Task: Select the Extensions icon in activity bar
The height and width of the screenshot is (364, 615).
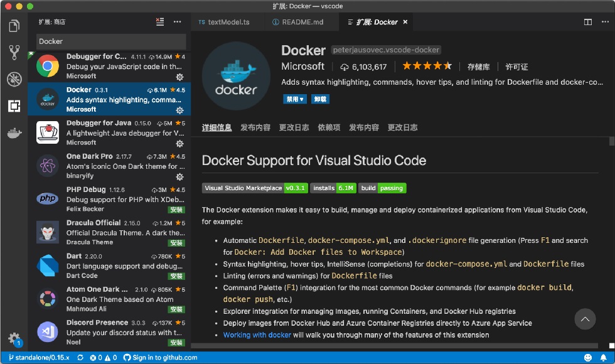Action: 14,105
